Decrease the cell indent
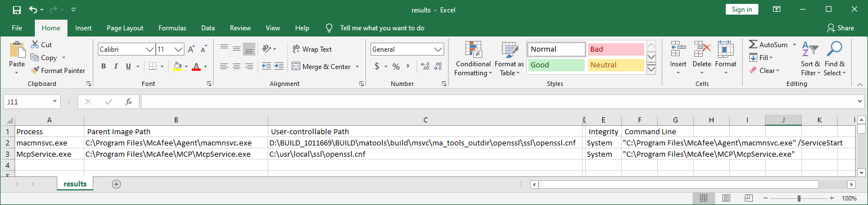 (266, 66)
